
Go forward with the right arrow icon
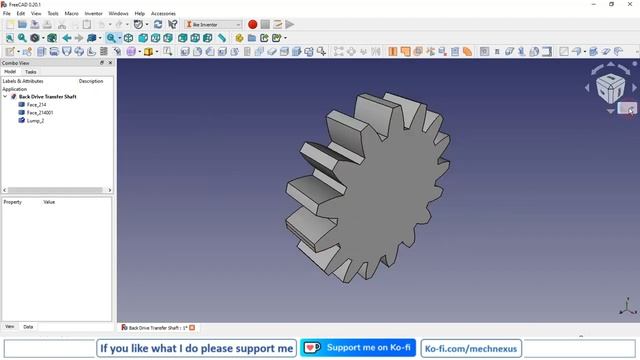(x=79, y=38)
